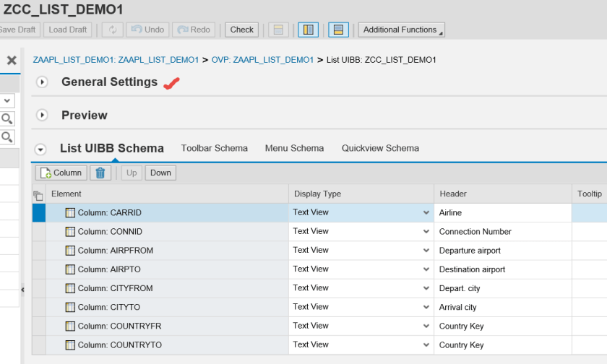Toggle the navigation panel layout button
The width and height of the screenshot is (607, 364).
[x=309, y=30]
